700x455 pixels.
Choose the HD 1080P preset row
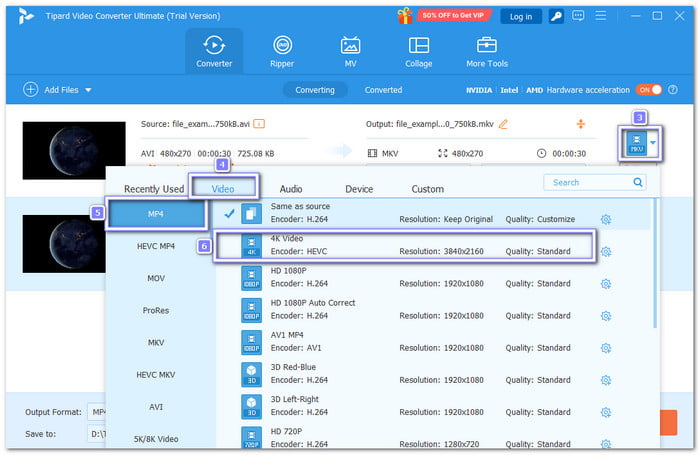tap(433, 277)
